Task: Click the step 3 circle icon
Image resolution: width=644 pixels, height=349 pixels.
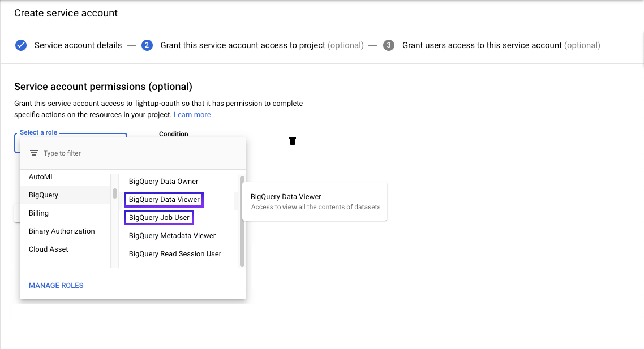Action: click(388, 45)
